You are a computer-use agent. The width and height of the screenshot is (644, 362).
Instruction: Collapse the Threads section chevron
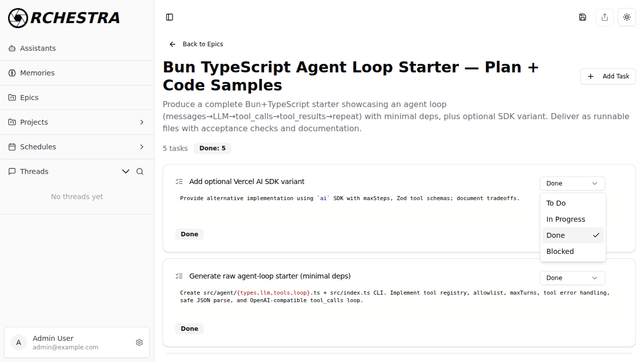(x=126, y=171)
